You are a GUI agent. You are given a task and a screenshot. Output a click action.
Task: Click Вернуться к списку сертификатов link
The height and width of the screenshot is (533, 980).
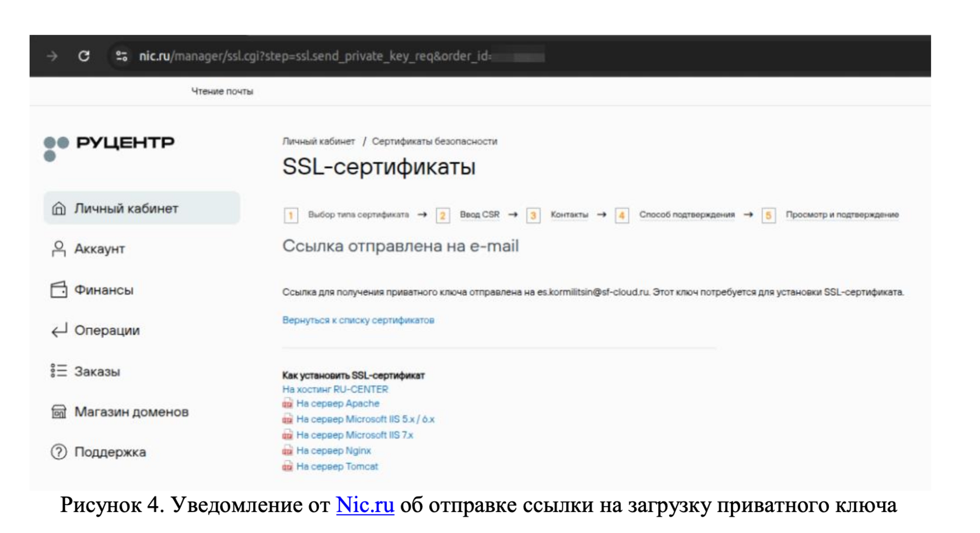click(x=358, y=320)
